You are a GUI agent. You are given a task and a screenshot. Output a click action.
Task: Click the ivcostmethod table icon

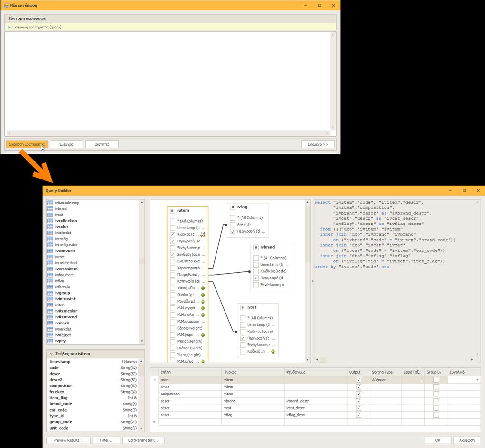pos(50,263)
